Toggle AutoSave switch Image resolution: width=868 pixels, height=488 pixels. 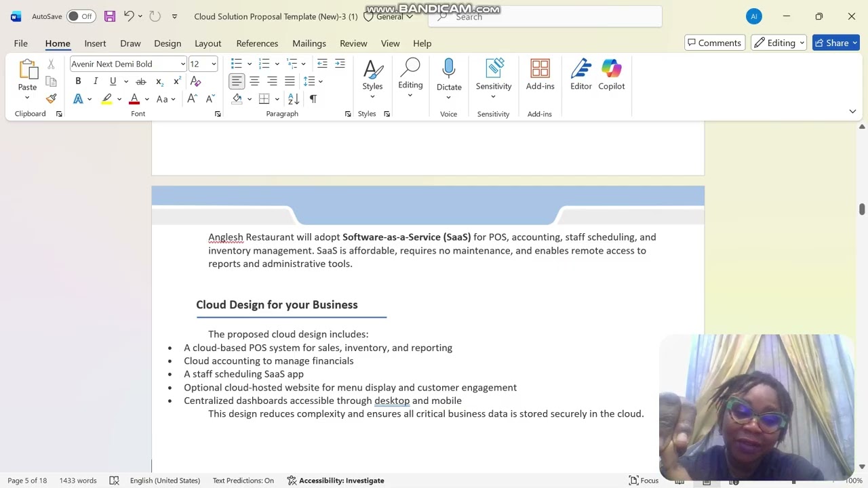[81, 16]
